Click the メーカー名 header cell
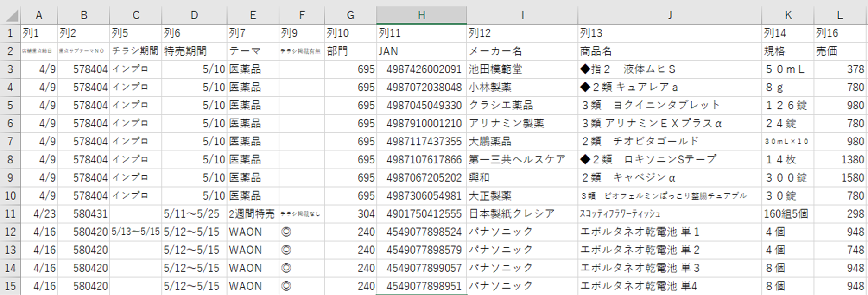 (x=522, y=51)
